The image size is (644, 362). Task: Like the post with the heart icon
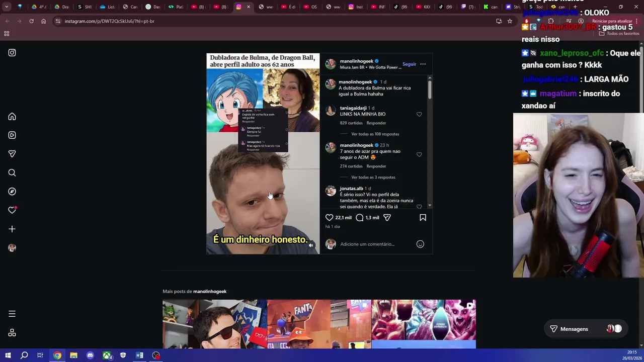(329, 218)
